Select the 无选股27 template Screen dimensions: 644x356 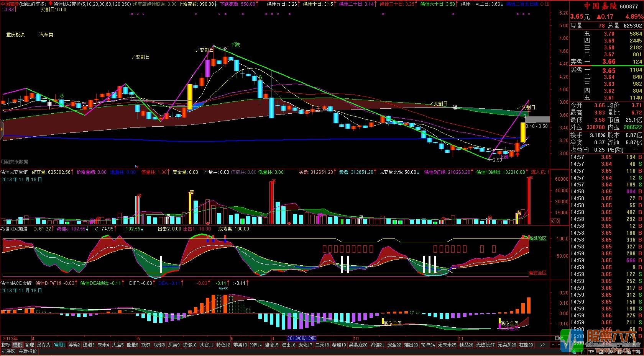pyautogui.click(x=485, y=345)
